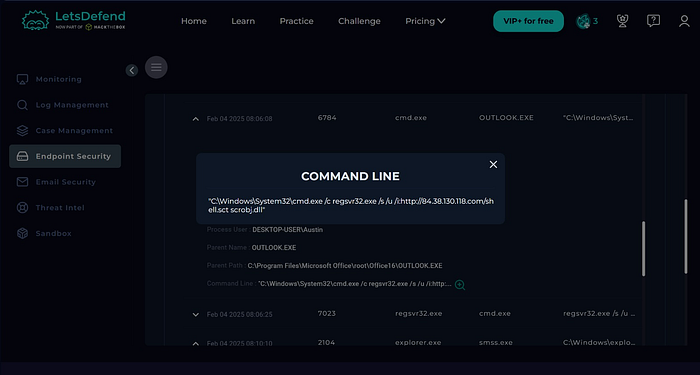The height and width of the screenshot is (375, 700).
Task: Click the Threat Intel target icon
Action: click(x=22, y=208)
